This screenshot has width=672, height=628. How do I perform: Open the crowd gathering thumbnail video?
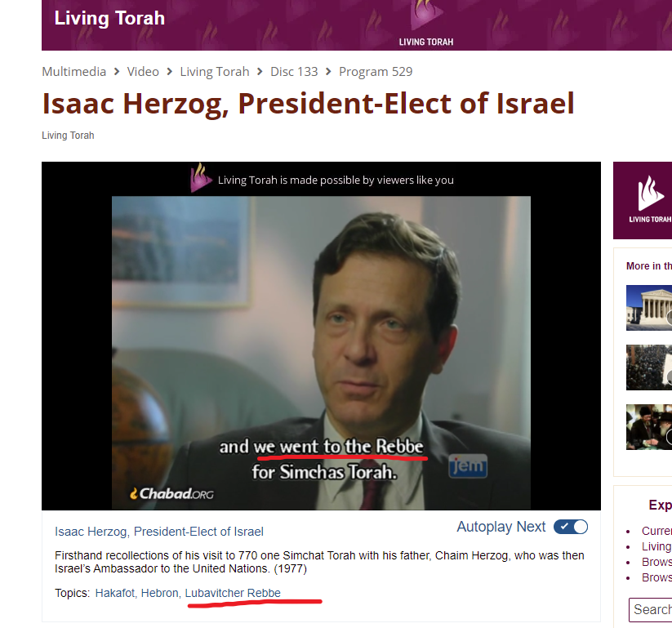pos(649,367)
